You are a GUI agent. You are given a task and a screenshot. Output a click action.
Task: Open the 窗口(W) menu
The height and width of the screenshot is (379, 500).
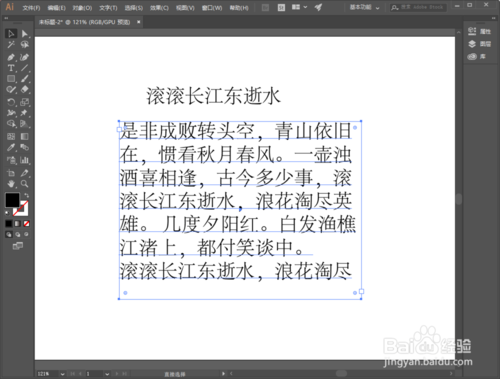coord(212,8)
